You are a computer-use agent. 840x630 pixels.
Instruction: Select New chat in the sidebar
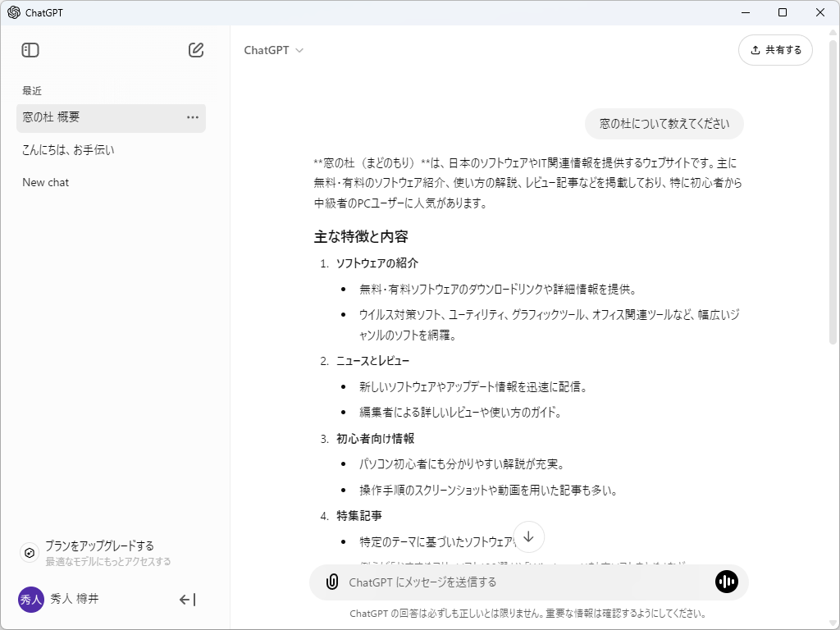(45, 182)
